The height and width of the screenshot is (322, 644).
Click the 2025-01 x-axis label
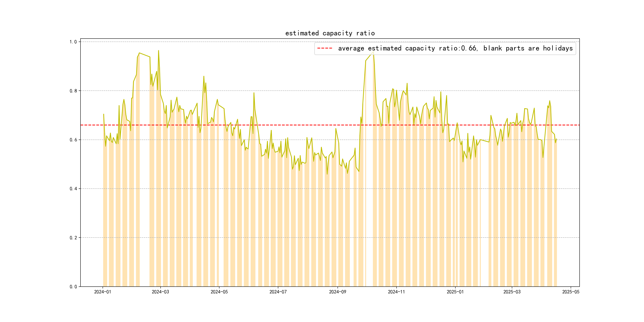(x=455, y=292)
